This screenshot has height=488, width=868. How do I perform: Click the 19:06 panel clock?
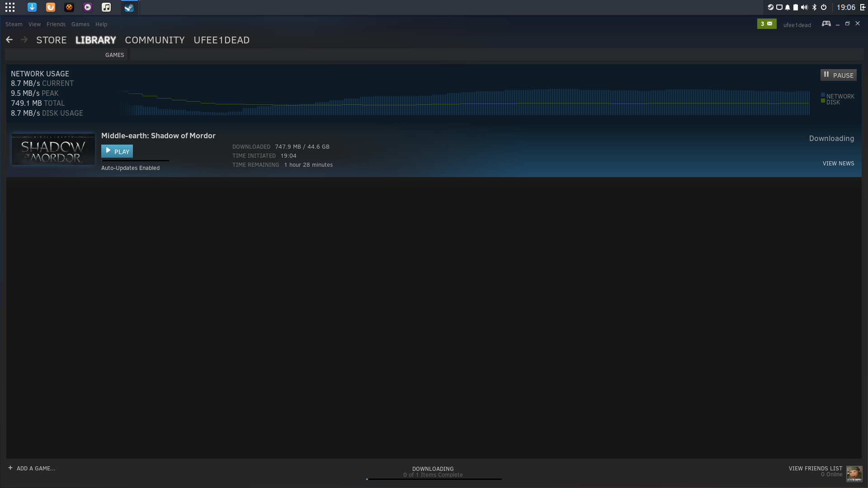click(846, 7)
